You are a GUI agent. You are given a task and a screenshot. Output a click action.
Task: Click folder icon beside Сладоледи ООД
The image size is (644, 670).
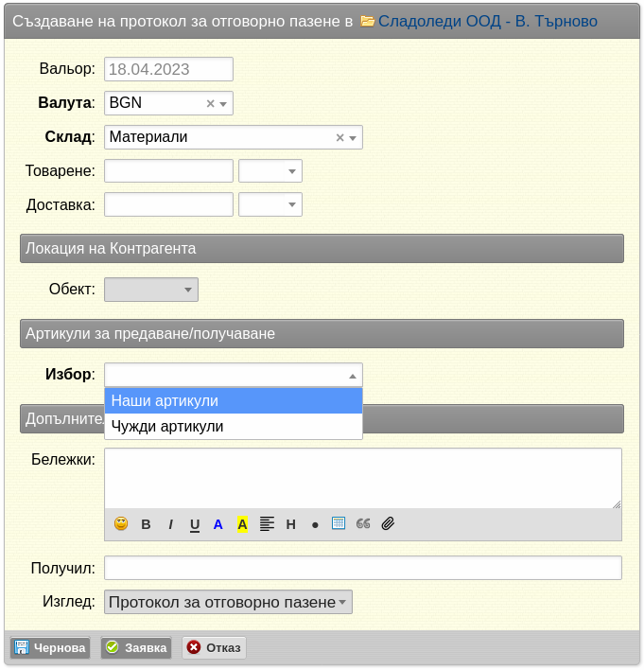coord(367,21)
